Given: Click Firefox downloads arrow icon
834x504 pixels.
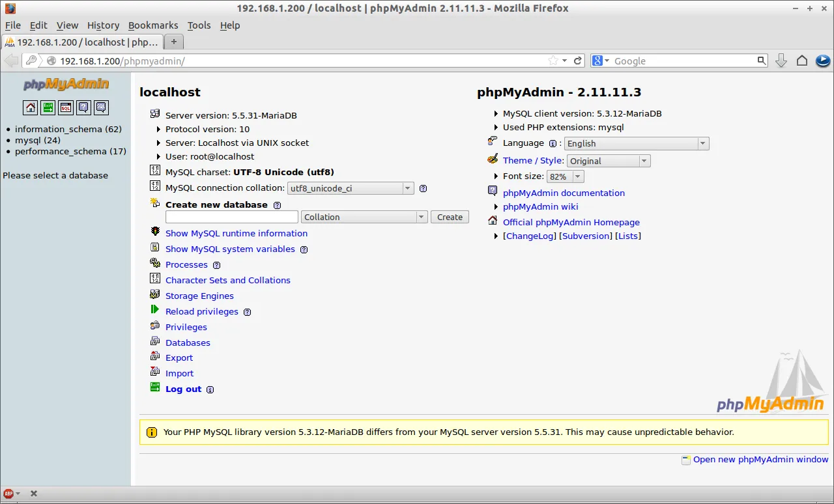Looking at the screenshot, I should [781, 61].
